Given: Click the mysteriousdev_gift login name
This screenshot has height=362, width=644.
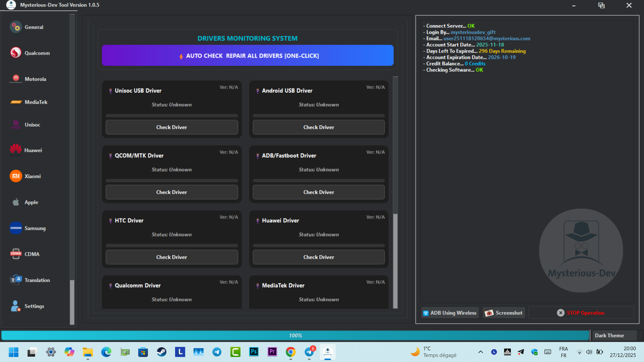Looking at the screenshot, I should 473,32.
